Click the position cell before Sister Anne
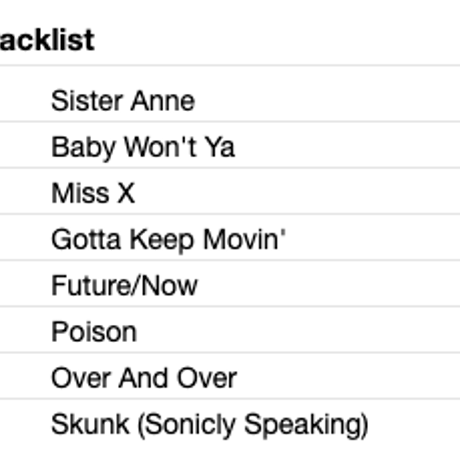The image size is (460, 460). (23, 101)
